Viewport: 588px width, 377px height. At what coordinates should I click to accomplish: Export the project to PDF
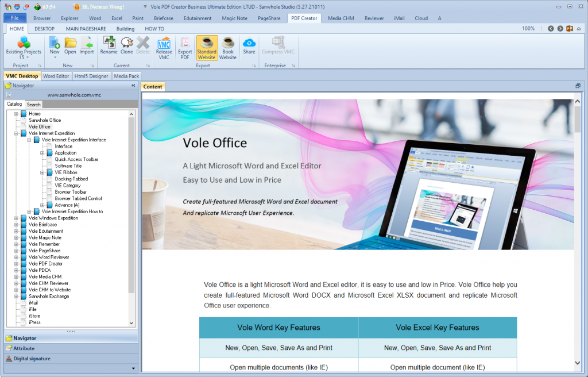pos(185,48)
